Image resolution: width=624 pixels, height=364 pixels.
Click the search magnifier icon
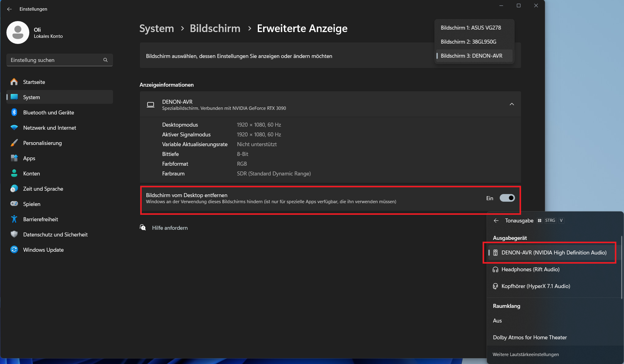point(105,60)
